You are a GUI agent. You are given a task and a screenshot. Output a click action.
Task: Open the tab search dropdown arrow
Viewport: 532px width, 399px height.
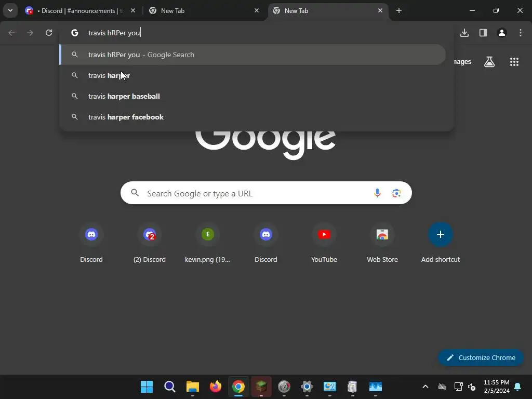pyautogui.click(x=10, y=10)
